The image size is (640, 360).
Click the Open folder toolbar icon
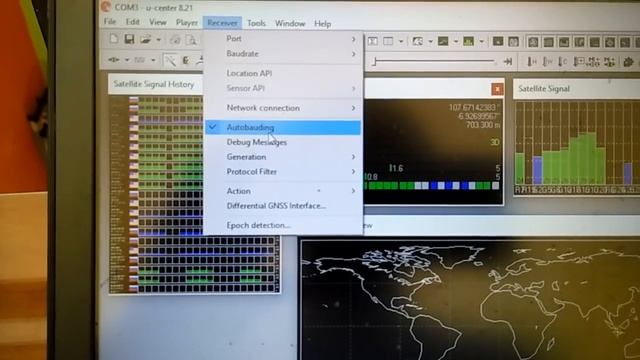pyautogui.click(x=146, y=39)
